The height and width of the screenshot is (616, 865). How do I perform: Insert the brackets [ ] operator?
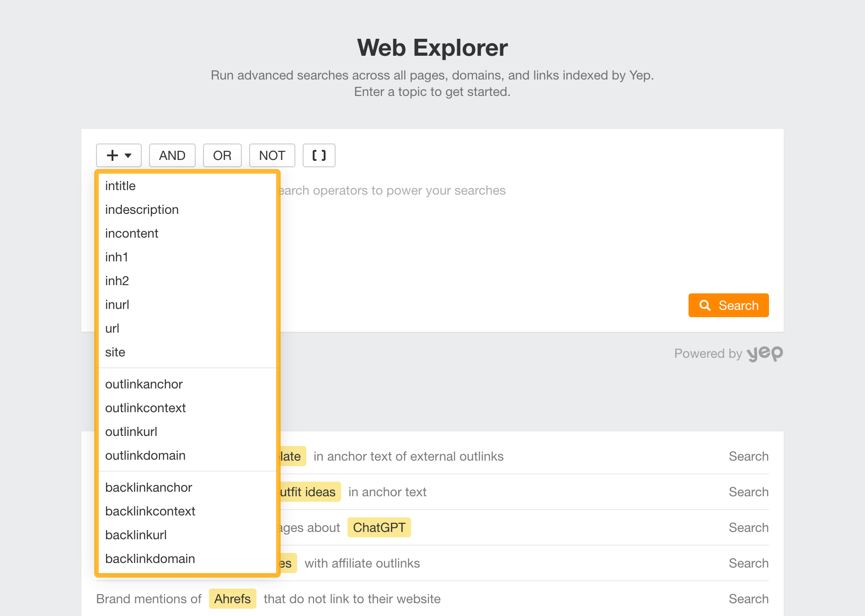(319, 155)
